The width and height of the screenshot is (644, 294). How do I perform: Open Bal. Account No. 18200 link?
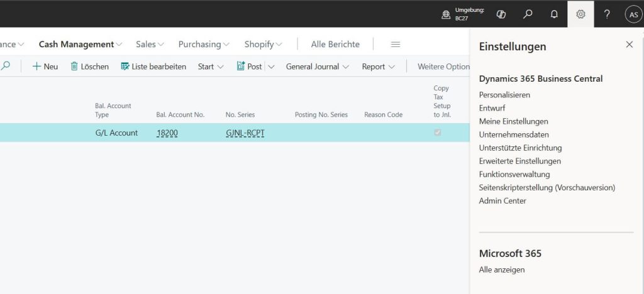tap(167, 133)
